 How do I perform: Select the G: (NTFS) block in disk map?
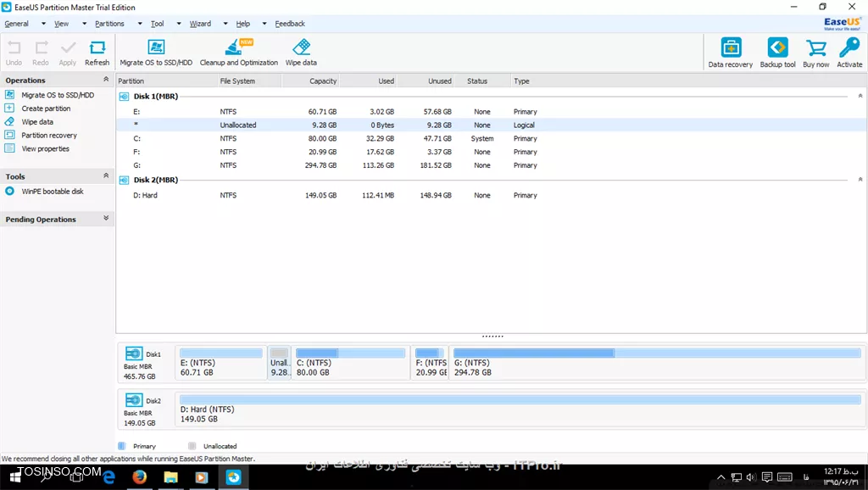tap(657, 362)
